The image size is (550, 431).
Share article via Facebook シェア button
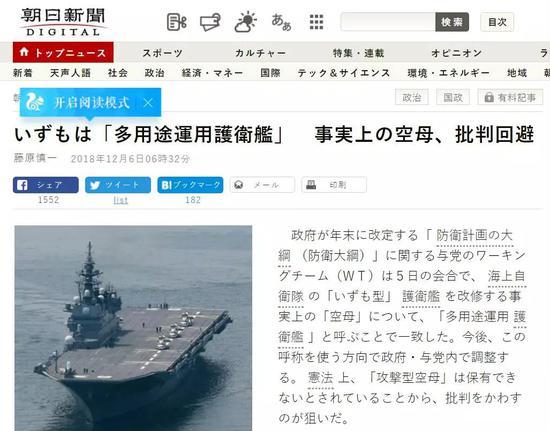point(46,185)
